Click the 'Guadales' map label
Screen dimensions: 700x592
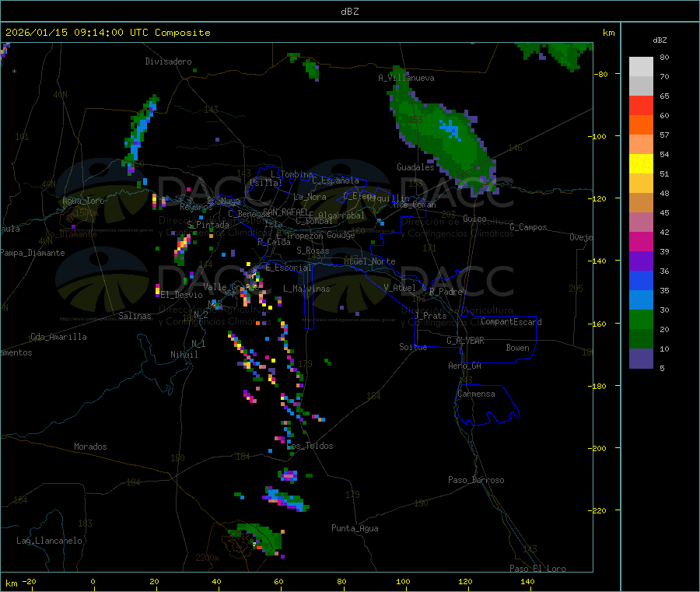click(x=415, y=167)
